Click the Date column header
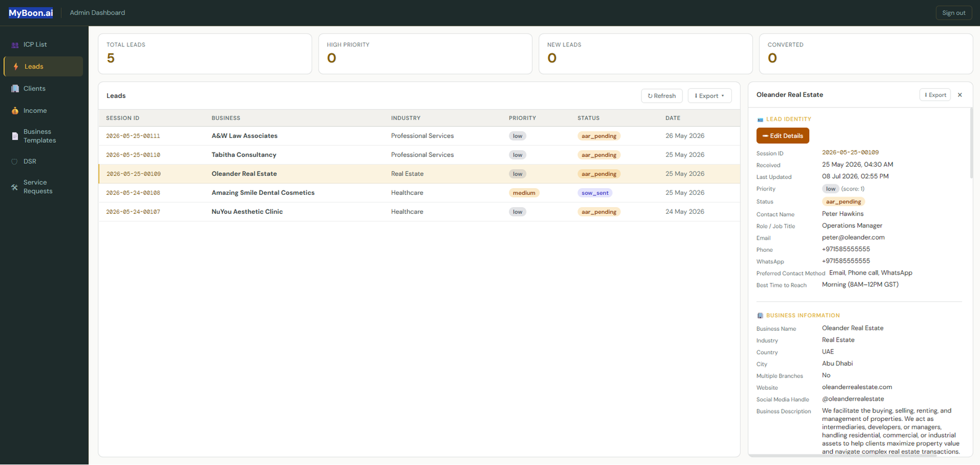This screenshot has width=980, height=465. click(673, 118)
